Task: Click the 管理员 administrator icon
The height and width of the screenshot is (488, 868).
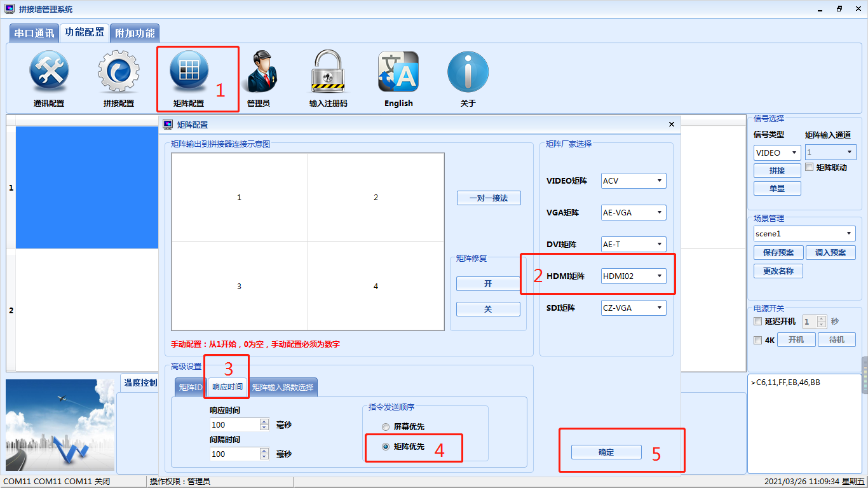Action: (258, 72)
